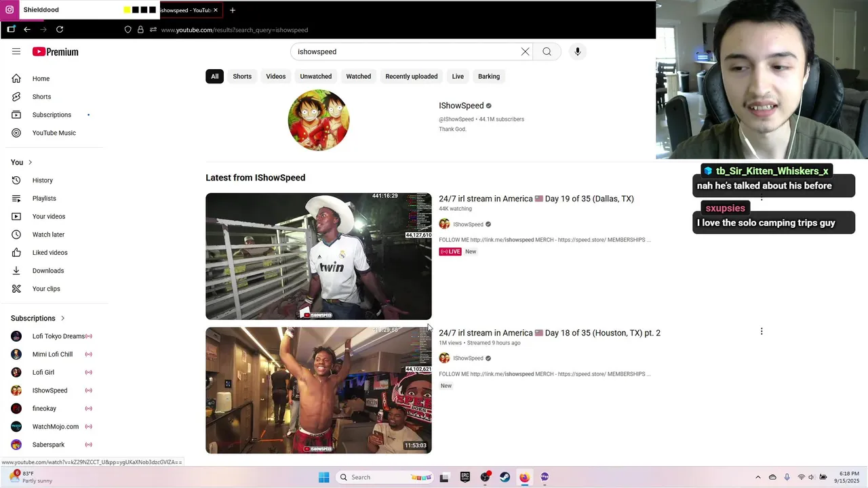Click the tracking protection shield icon
This screenshot has height=488, width=868.
point(127,30)
